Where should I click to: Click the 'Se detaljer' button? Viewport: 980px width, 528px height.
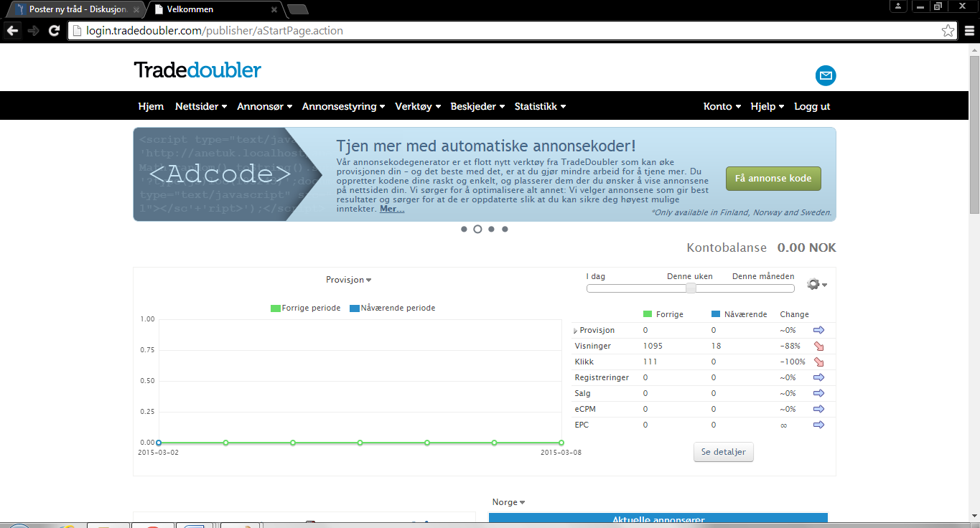coord(724,452)
